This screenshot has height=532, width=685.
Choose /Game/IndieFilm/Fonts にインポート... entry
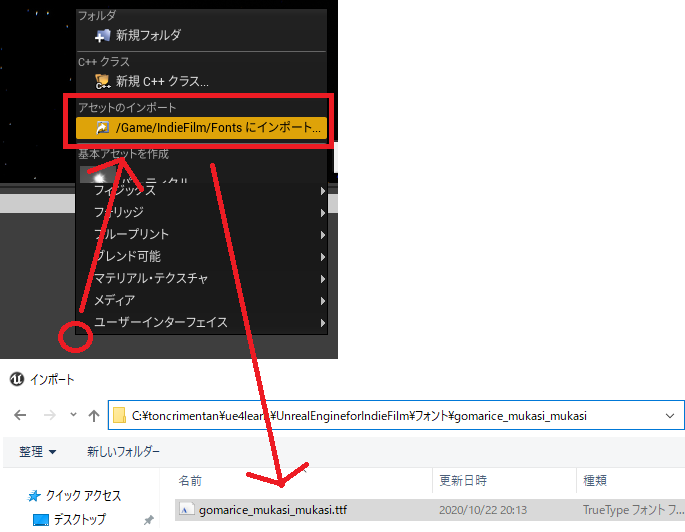201,128
